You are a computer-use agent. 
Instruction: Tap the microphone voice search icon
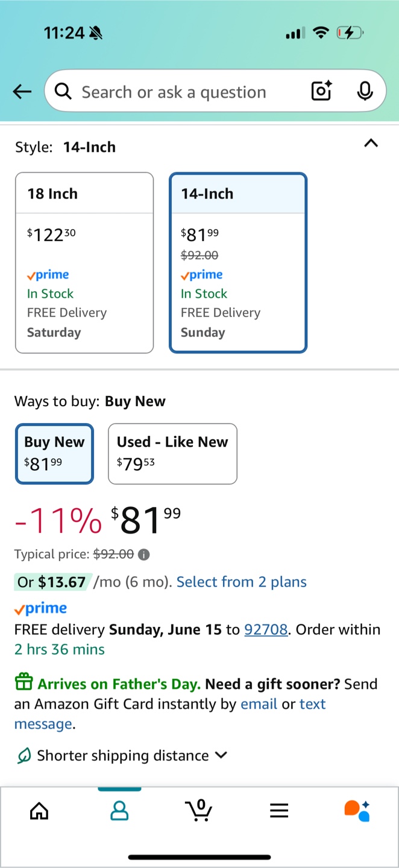click(364, 91)
